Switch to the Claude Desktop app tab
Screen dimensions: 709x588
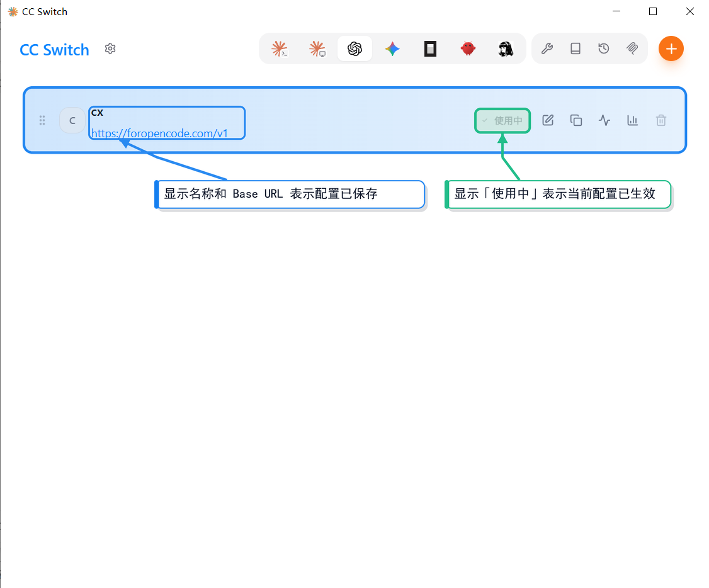pos(317,48)
